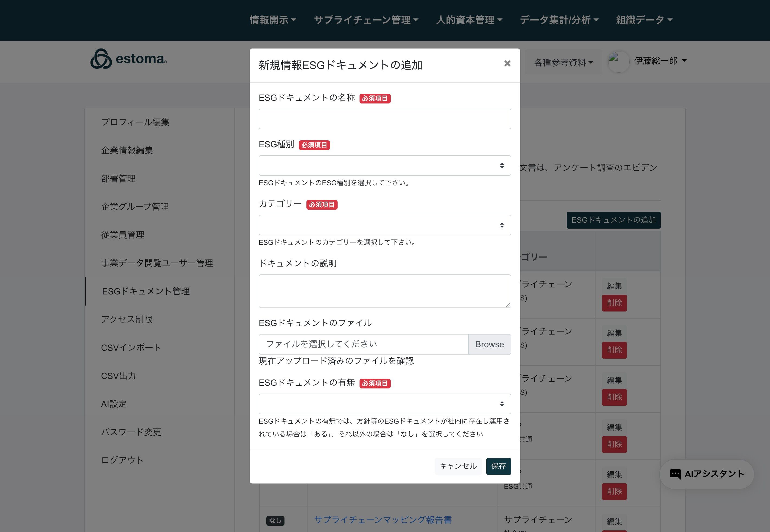The height and width of the screenshot is (532, 770).
Task: Click the ドキュメントの説明 textarea
Action: click(x=385, y=291)
